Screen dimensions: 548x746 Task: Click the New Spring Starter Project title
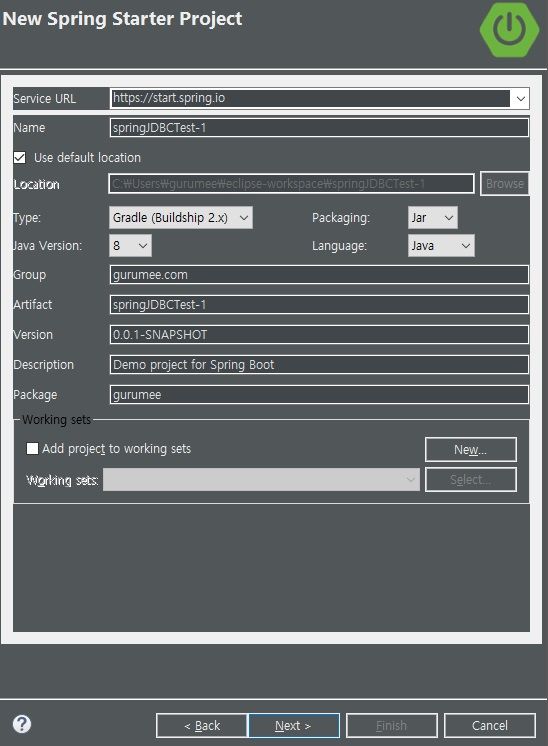[x=122, y=19]
